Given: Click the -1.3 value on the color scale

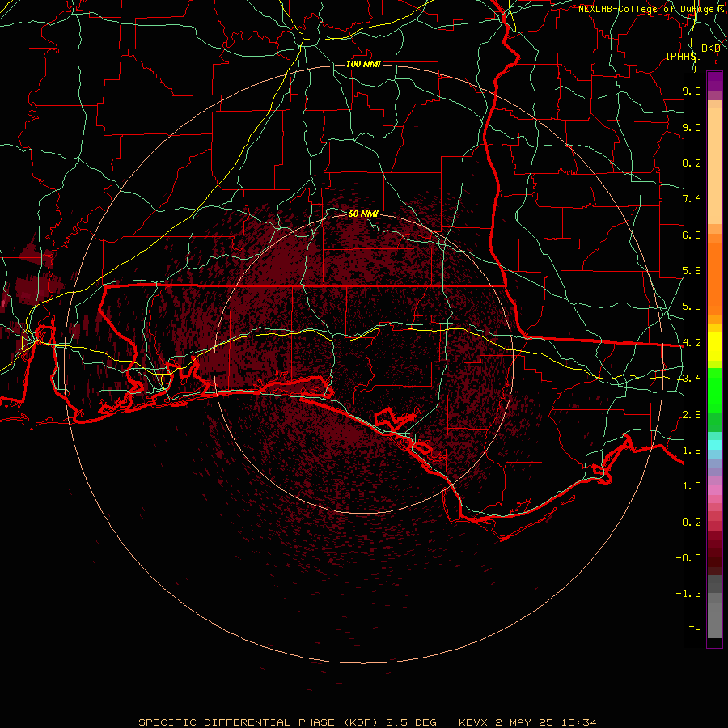Looking at the screenshot, I should pos(688,594).
